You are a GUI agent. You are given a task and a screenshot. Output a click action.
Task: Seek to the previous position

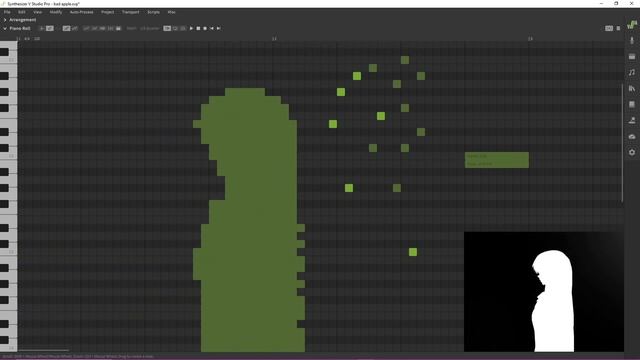[212, 28]
